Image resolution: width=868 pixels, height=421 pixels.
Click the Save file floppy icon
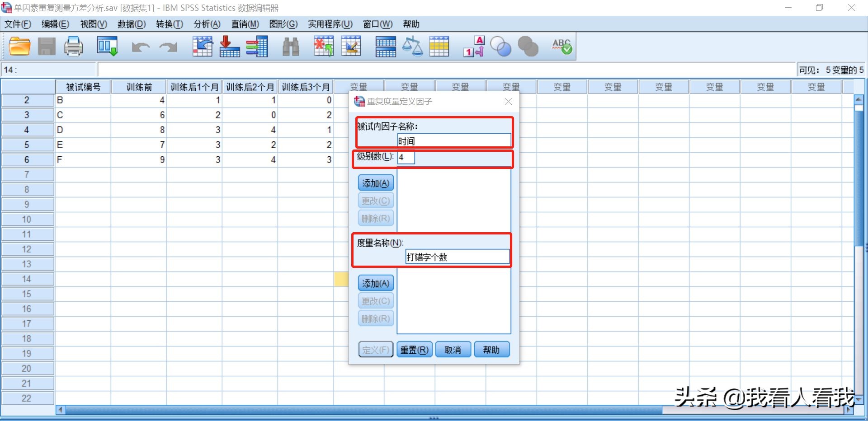pos(47,47)
